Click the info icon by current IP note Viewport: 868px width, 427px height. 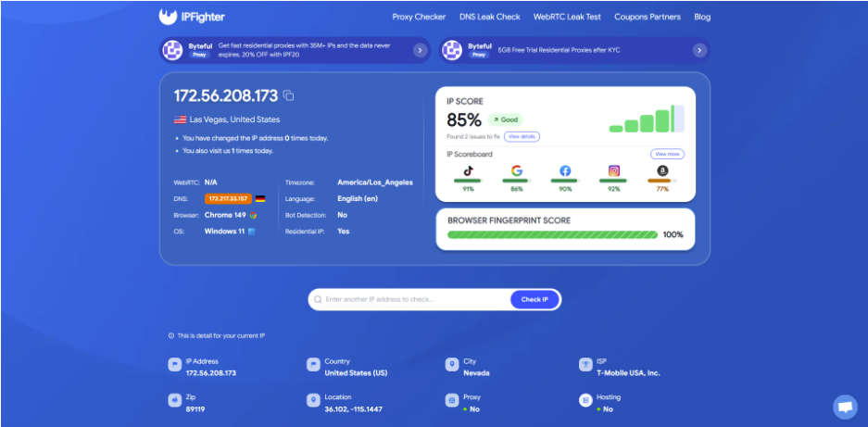(x=171, y=335)
